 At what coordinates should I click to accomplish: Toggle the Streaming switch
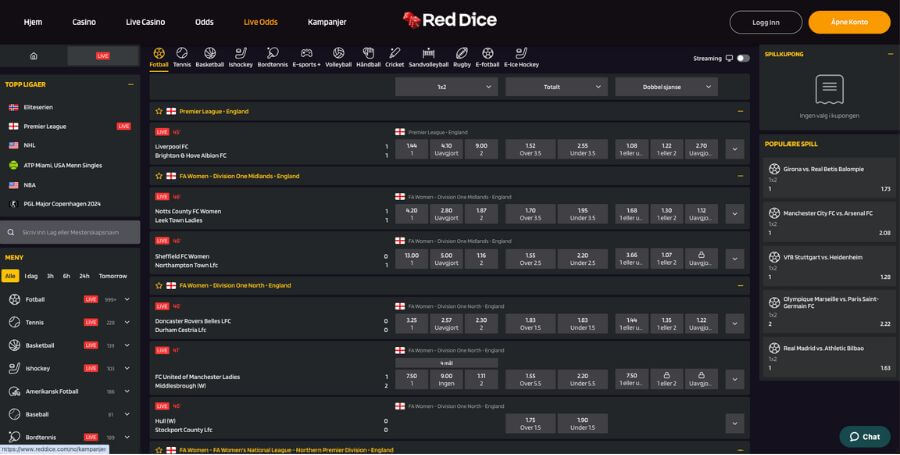pos(743,58)
